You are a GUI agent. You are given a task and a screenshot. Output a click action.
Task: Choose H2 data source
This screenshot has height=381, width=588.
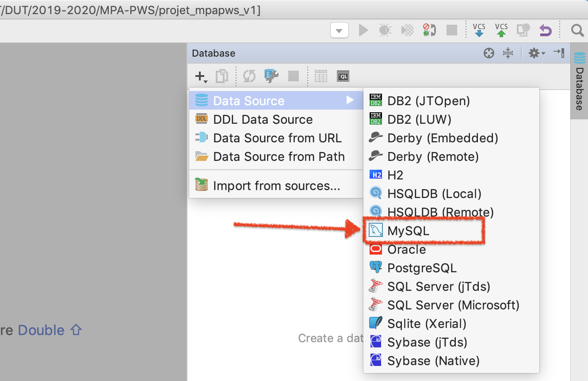tap(451, 175)
